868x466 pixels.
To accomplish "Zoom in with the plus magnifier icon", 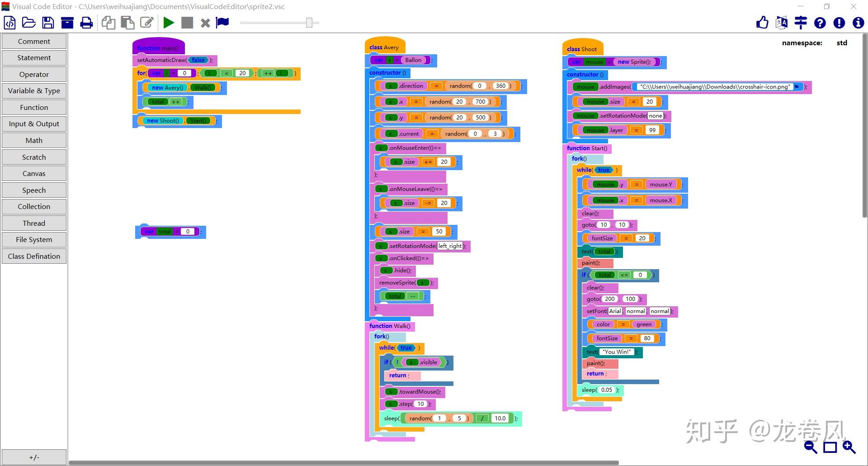I will [x=849, y=447].
